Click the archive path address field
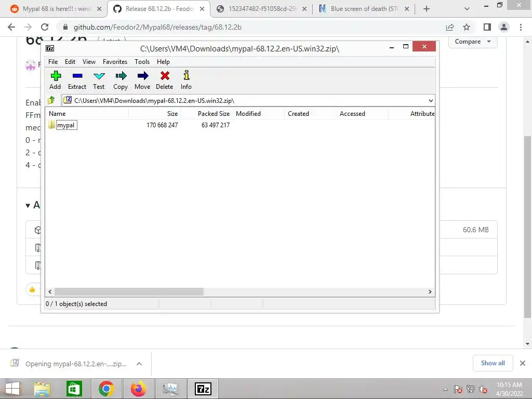Viewport: 532px width, 399px height. pyautogui.click(x=244, y=100)
